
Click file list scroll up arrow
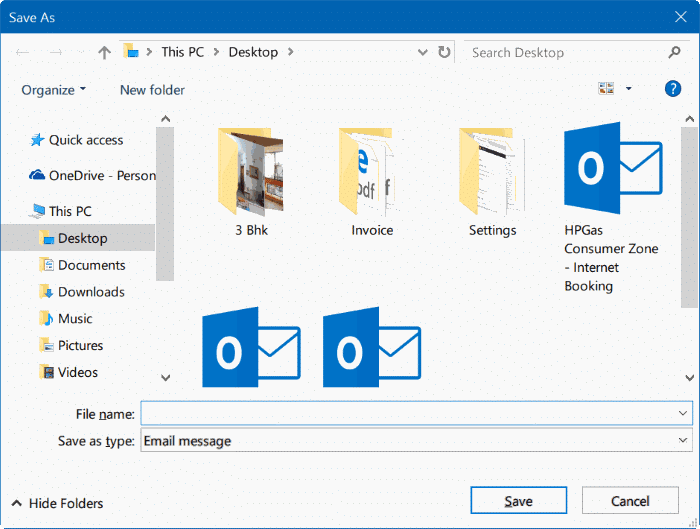point(690,119)
